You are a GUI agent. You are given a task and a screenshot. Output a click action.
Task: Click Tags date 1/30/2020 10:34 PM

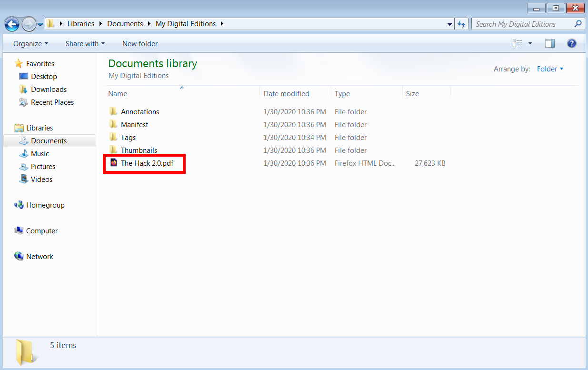(x=295, y=137)
